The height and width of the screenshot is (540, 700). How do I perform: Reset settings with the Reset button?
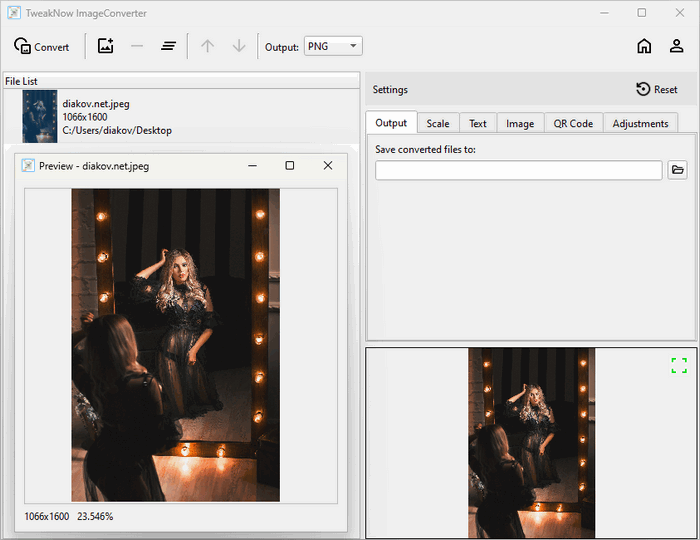[657, 89]
